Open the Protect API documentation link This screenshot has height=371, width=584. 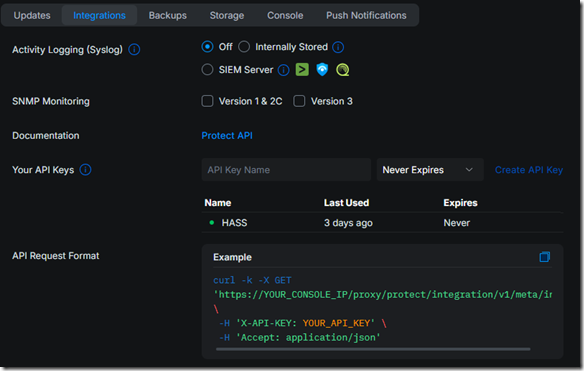tap(227, 136)
